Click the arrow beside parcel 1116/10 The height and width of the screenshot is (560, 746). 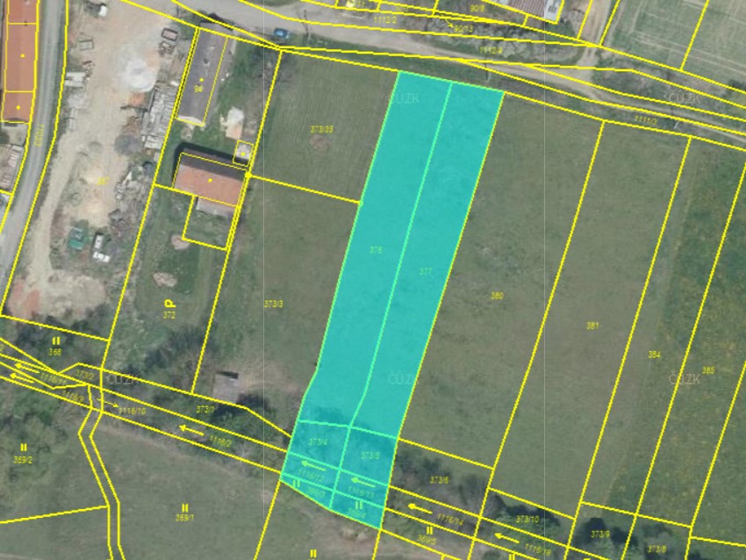(x=112, y=405)
